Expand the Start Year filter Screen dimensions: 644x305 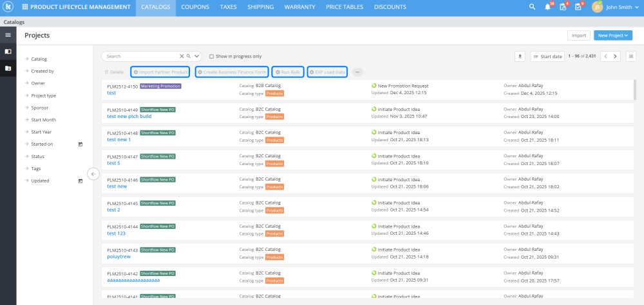pos(39,132)
